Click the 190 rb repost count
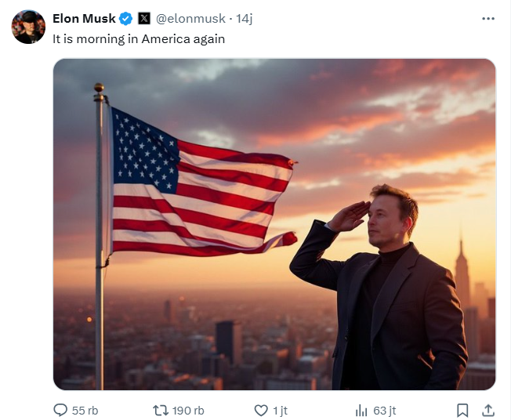 [x=188, y=410]
